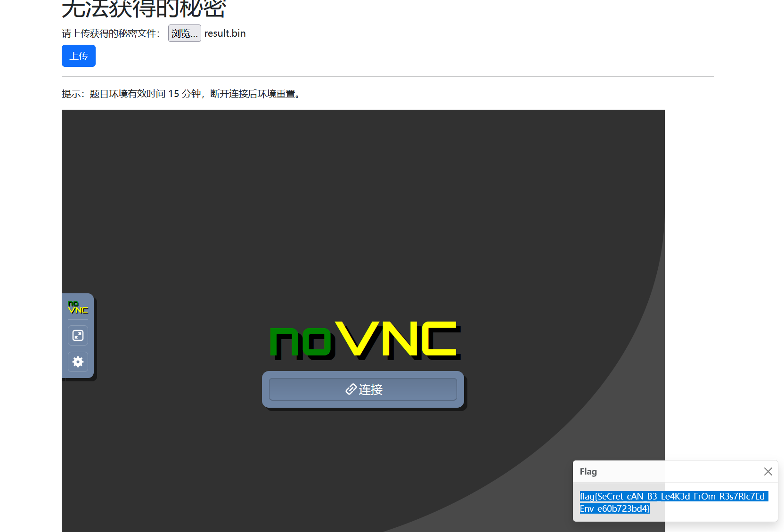The width and height of the screenshot is (784, 532).
Task: Close the Flag notification popup
Action: coord(768,471)
